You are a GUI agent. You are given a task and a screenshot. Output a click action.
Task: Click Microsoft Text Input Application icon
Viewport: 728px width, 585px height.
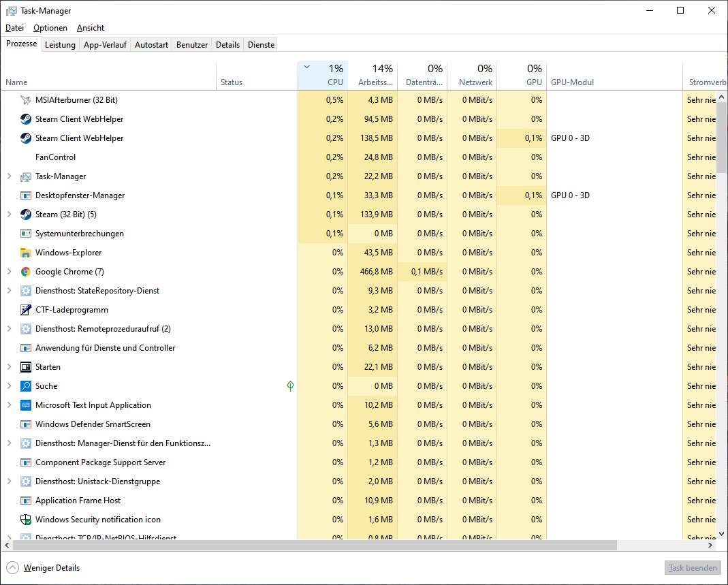pyautogui.click(x=25, y=405)
